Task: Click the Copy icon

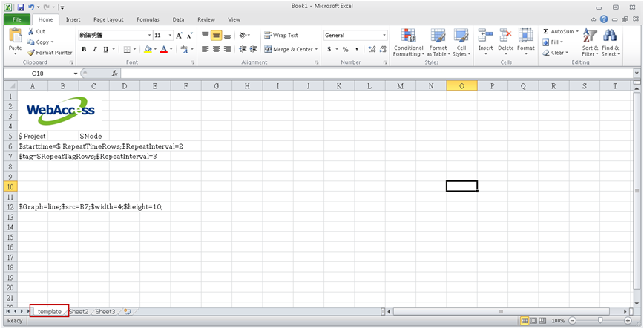Action: (x=31, y=42)
